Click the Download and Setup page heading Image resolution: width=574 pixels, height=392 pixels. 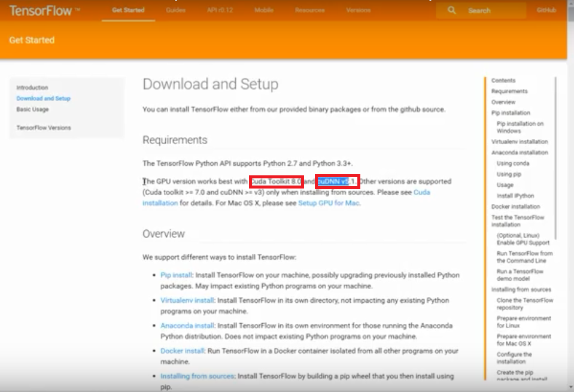click(211, 84)
